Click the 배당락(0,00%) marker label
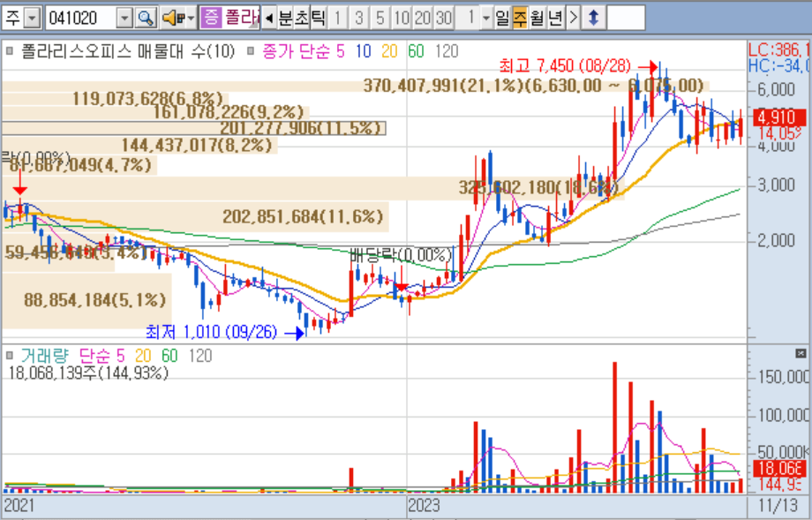812x520 pixels. pyautogui.click(x=402, y=255)
